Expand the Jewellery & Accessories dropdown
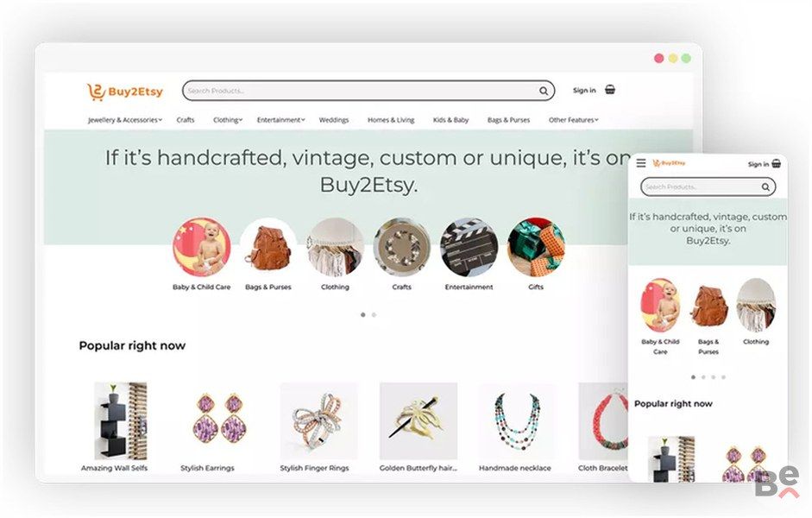The height and width of the screenshot is (518, 812). (125, 120)
